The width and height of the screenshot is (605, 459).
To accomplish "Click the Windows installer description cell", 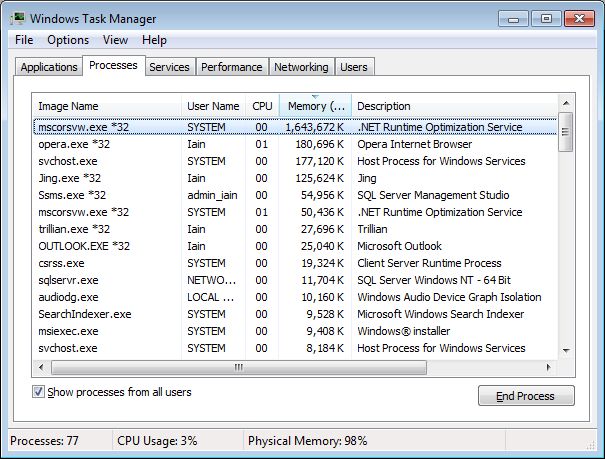I will [x=404, y=331].
